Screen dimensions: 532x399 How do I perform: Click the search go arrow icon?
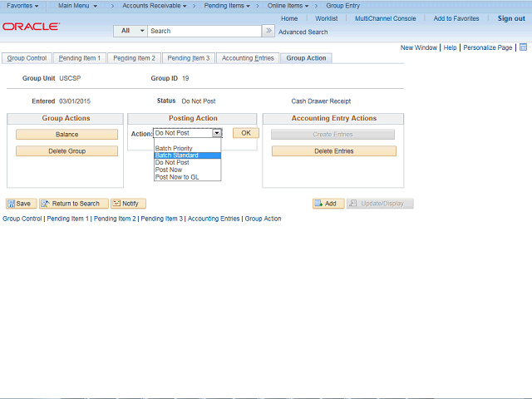(268, 31)
